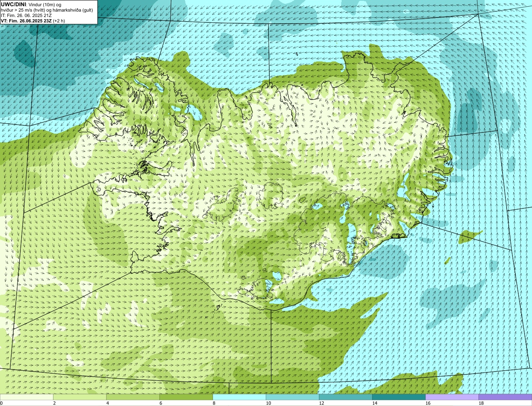Click the "2" scale label

click(x=54, y=403)
